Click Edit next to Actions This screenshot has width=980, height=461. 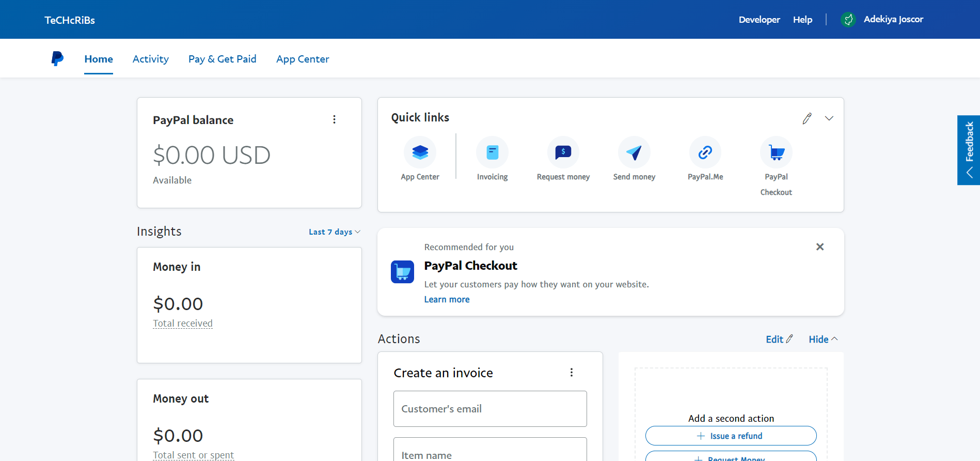point(779,339)
